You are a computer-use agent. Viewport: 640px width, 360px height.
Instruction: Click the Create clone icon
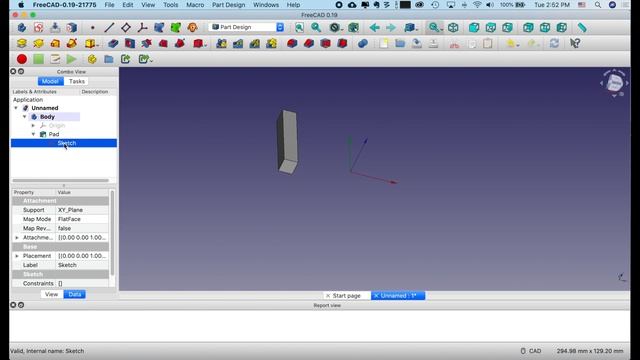point(192,28)
